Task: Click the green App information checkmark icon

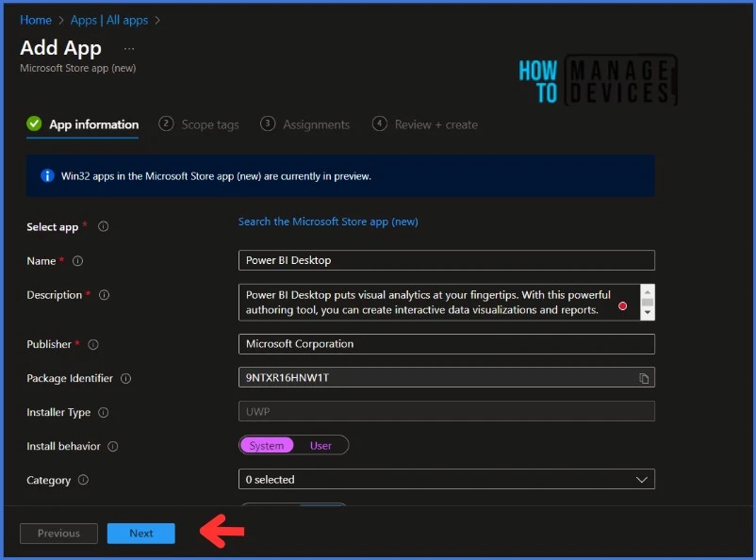Action: click(34, 124)
